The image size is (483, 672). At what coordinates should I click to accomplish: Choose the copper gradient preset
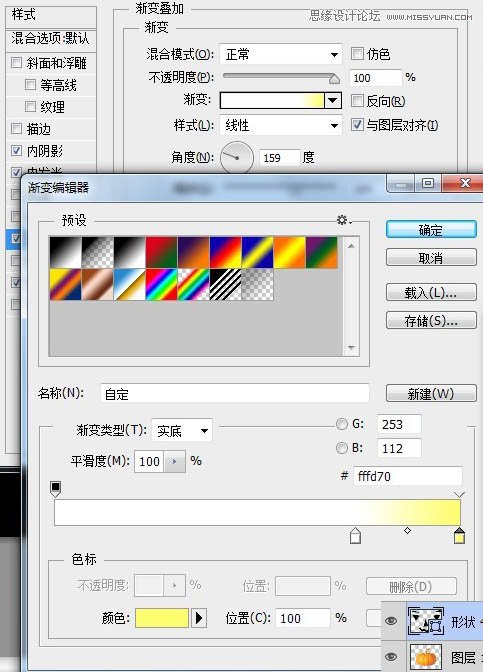pyautogui.click(x=97, y=284)
